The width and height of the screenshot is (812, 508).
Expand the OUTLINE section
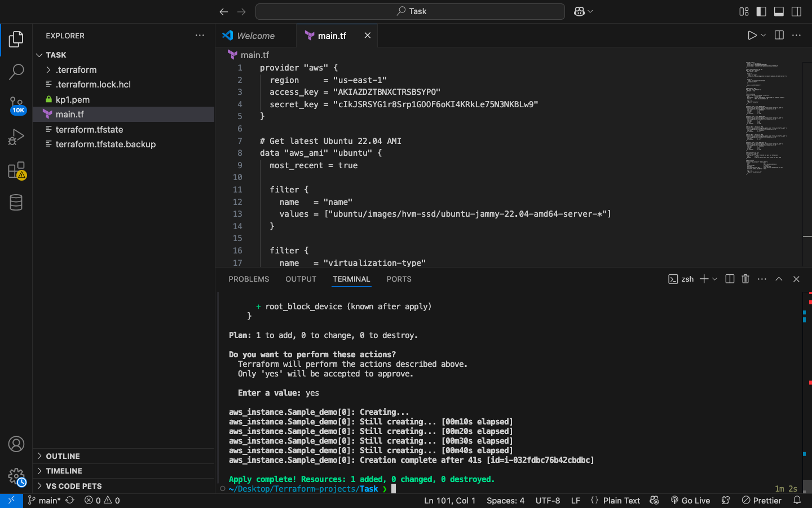(63, 456)
